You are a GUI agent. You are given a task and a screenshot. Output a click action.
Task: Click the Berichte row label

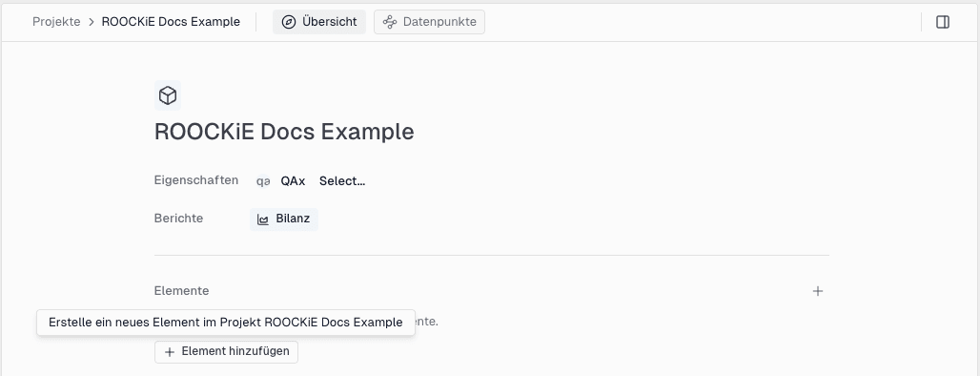coord(179,219)
